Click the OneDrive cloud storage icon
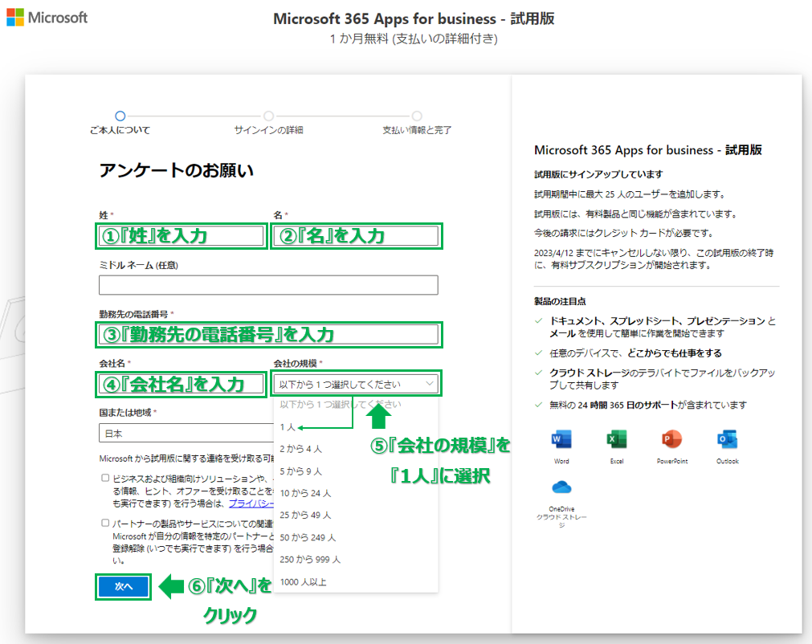The width and height of the screenshot is (812, 644). 561,487
